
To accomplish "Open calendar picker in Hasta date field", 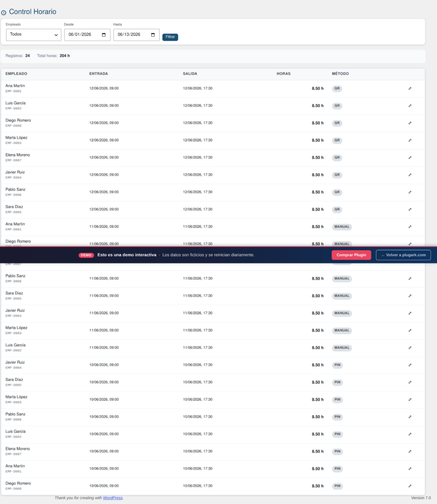I will coord(153,35).
